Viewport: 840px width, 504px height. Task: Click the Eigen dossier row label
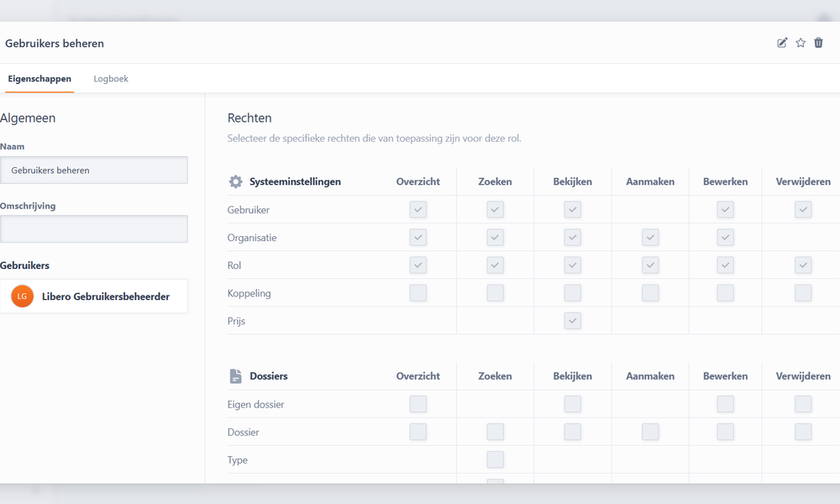(x=255, y=404)
